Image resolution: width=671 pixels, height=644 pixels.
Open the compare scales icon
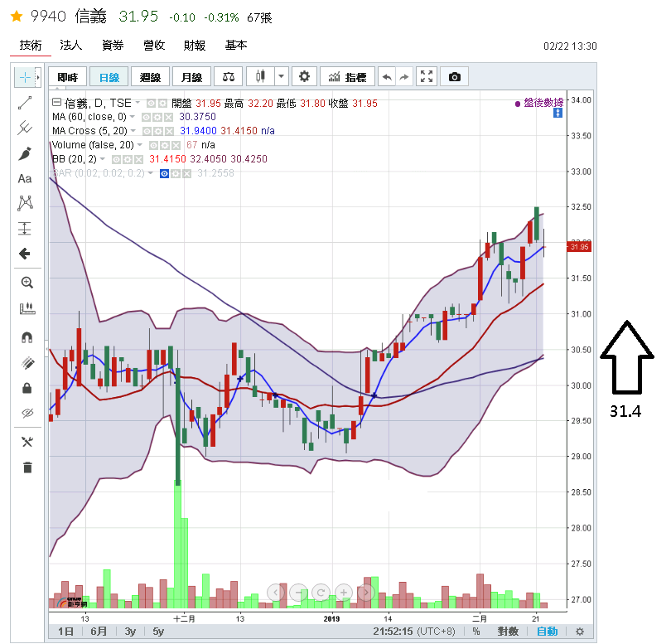(x=229, y=77)
